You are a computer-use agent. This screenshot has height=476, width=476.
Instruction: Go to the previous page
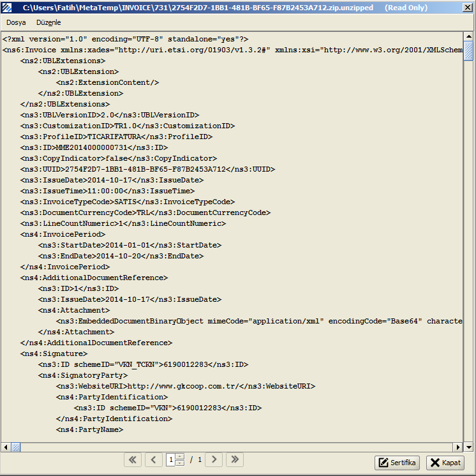click(x=154, y=459)
